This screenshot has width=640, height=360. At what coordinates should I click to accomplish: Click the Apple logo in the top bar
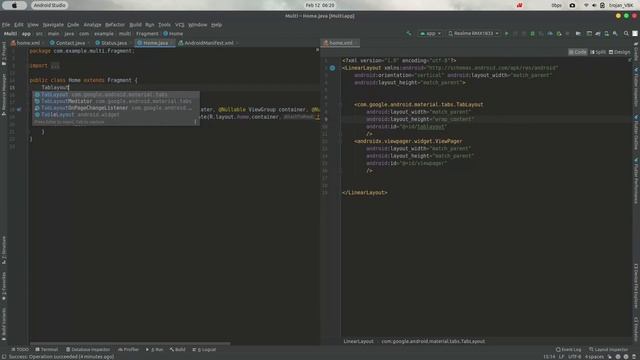[14, 5]
